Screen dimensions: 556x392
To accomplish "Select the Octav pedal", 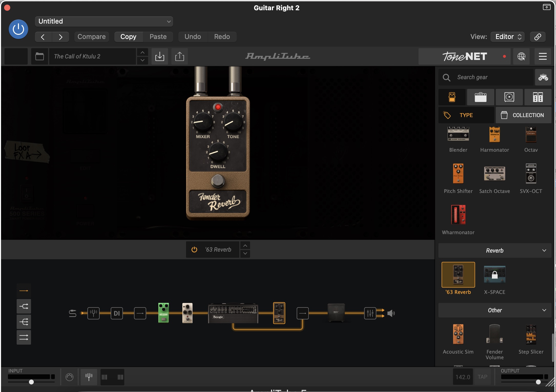I will 531,139.
